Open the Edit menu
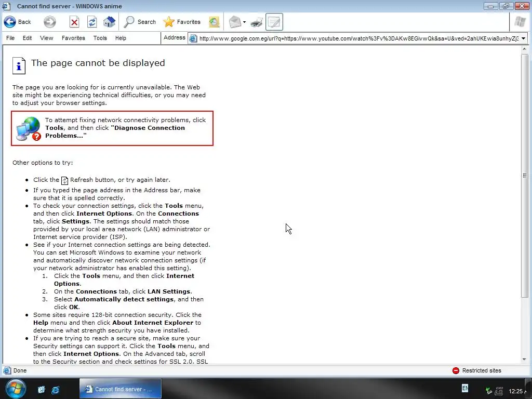 point(27,38)
